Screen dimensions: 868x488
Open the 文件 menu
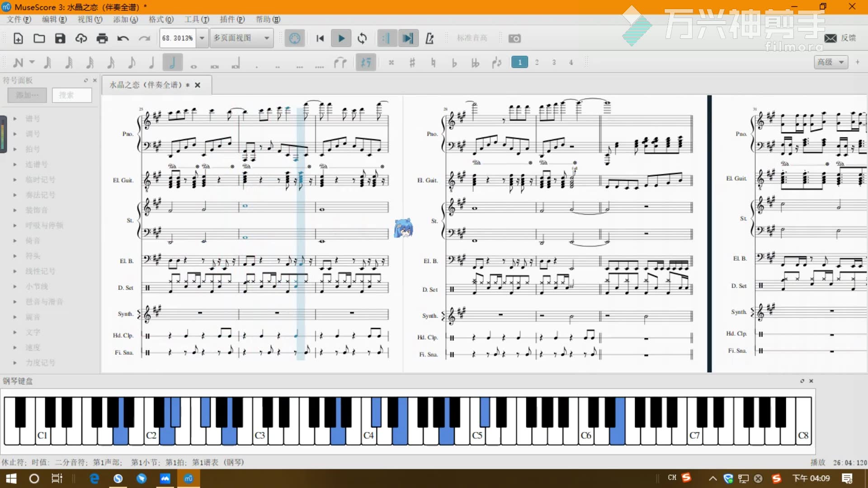[19, 19]
